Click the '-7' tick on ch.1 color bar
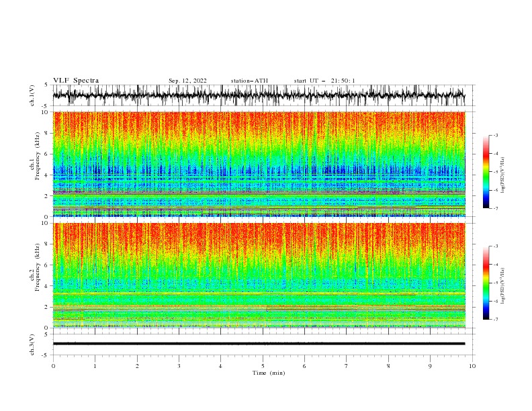The height and width of the screenshot is (411, 532). 495,209
